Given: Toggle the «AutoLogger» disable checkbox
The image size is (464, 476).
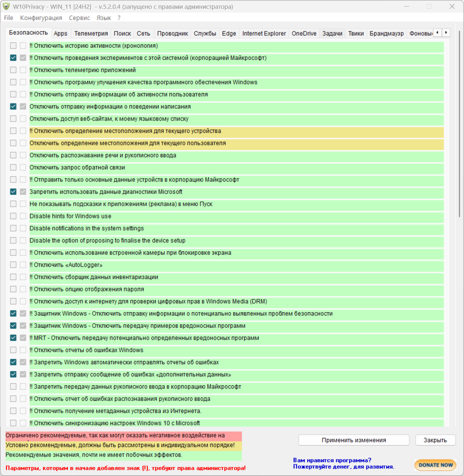Looking at the screenshot, I should click(13, 265).
